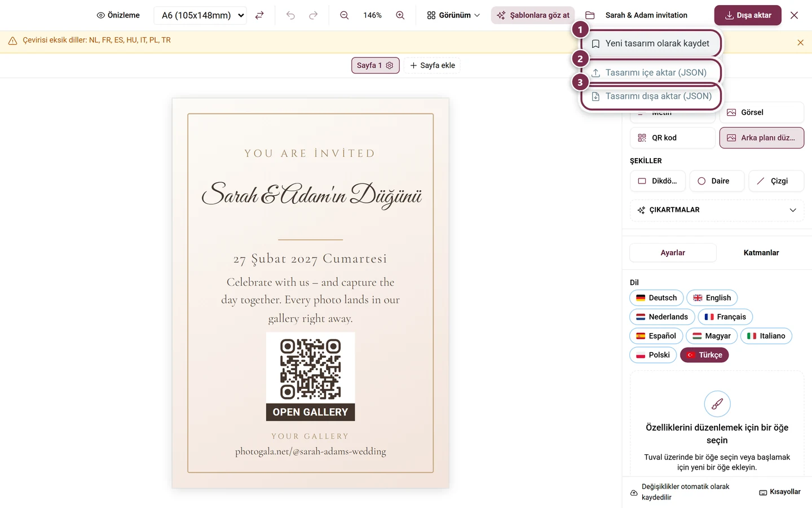Swap page orientation with the arrows icon
The image size is (812, 508).
[259, 15]
